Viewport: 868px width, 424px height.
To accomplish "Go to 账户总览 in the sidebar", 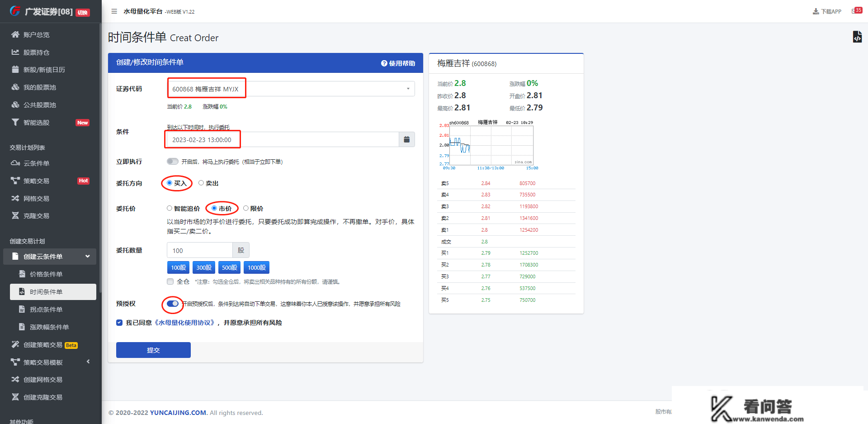I will tap(51, 34).
